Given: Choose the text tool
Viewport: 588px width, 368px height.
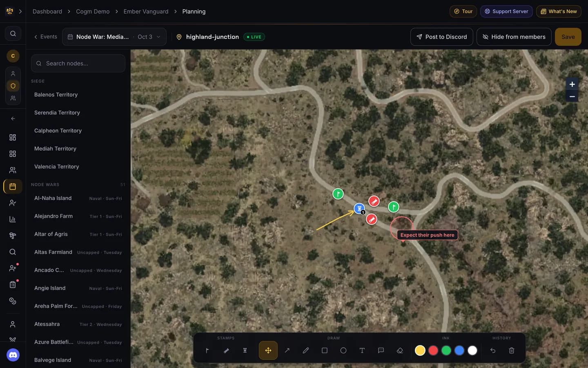Looking at the screenshot, I should click(362, 350).
